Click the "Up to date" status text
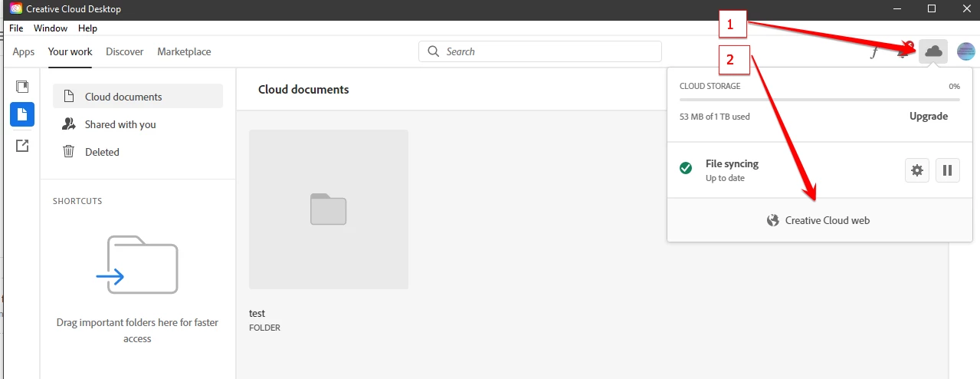Image resolution: width=980 pixels, height=379 pixels. (x=725, y=178)
